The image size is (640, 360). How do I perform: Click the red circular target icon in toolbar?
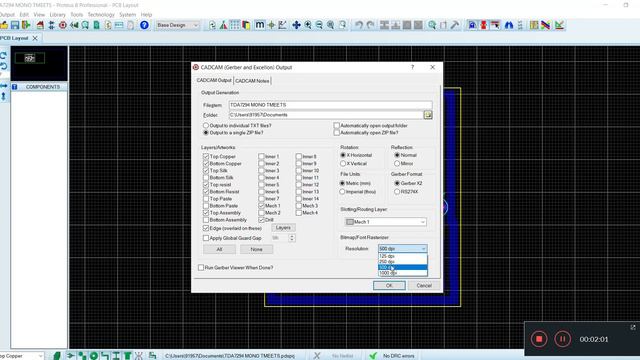click(x=63, y=25)
